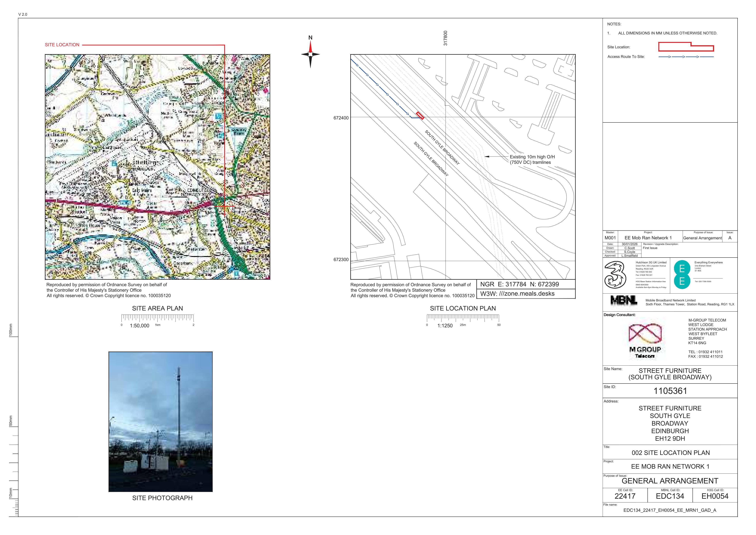
Task: Click the approved-by name L.Smallfield
Action: pos(630,256)
